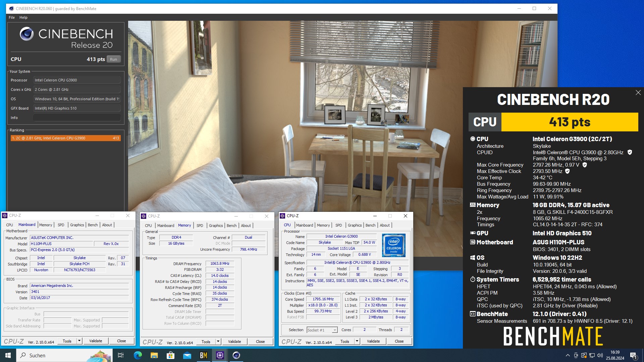This screenshot has width=644, height=362.
Task: Click DRAM Frequency value 1063.8 MHz
Action: (220, 264)
